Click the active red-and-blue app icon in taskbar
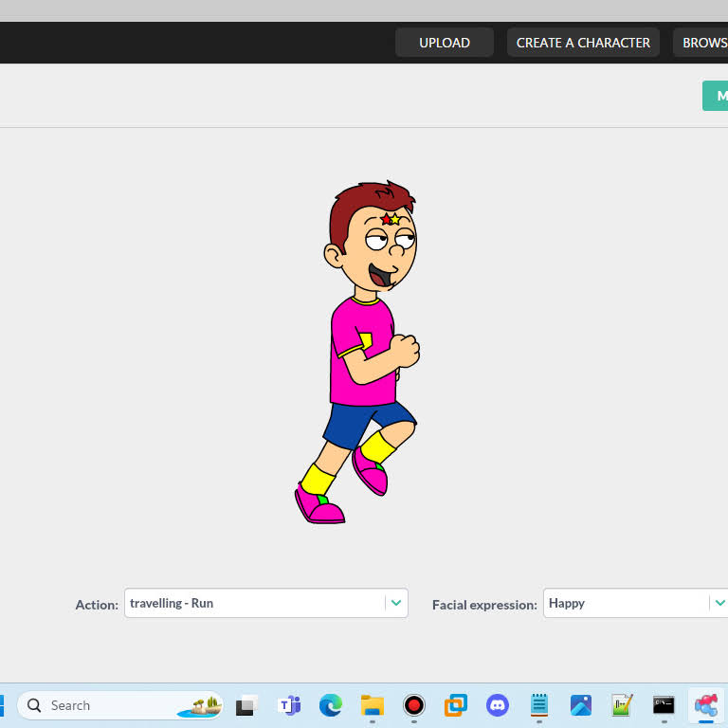Viewport: 728px width, 728px height. click(x=705, y=705)
